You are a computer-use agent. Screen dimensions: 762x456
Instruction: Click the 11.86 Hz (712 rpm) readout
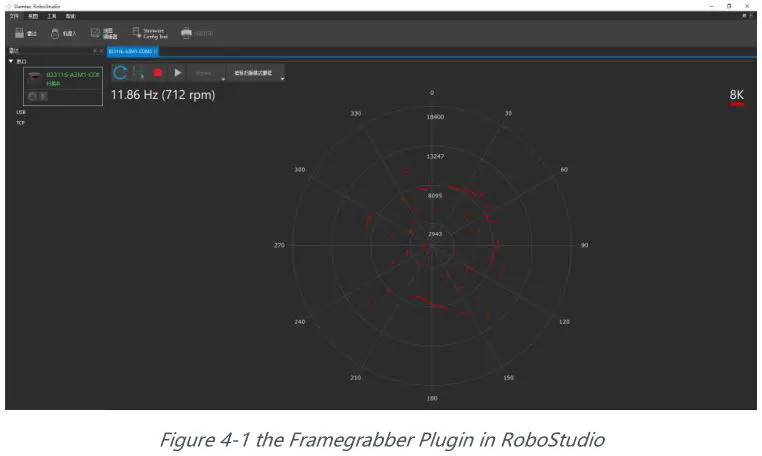click(163, 95)
